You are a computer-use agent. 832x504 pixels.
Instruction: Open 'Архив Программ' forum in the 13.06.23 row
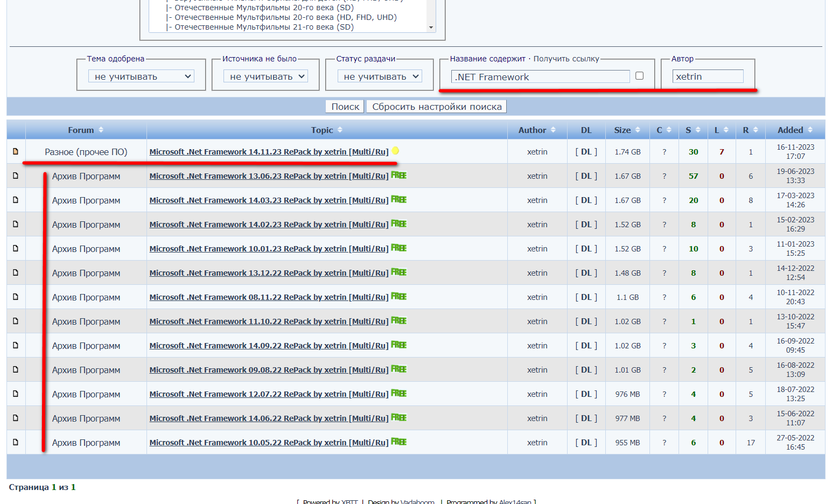(86, 176)
